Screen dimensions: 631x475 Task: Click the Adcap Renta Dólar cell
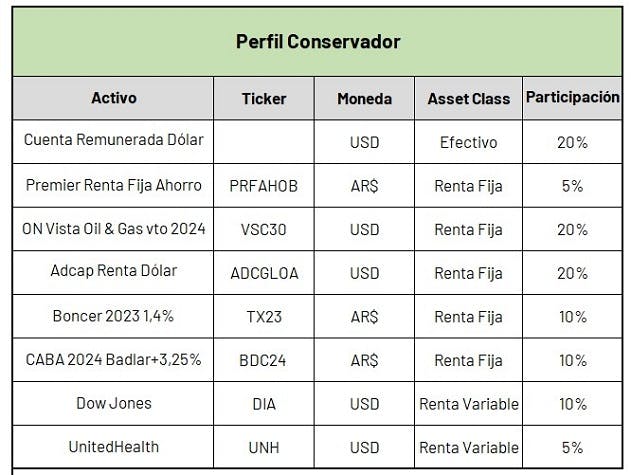113,273
